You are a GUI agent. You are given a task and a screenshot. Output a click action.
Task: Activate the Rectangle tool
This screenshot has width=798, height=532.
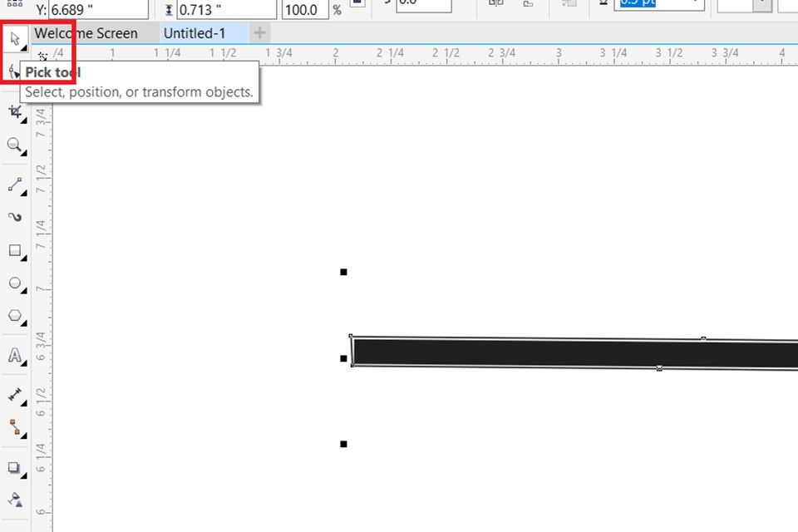(x=15, y=251)
